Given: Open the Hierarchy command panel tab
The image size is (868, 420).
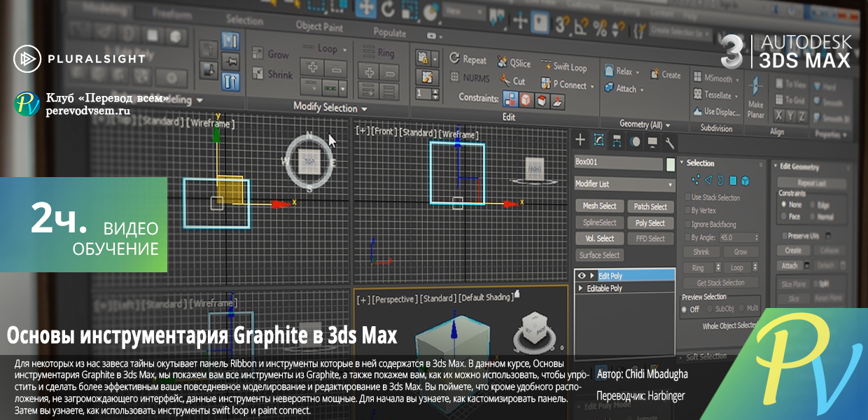Looking at the screenshot, I should click(617, 141).
